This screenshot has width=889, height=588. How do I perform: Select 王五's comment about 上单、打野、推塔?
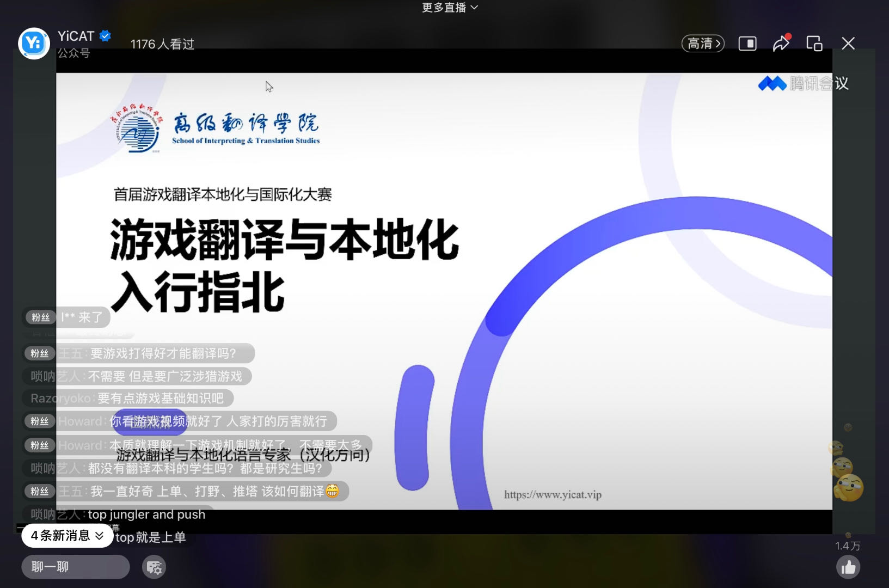tap(207, 492)
